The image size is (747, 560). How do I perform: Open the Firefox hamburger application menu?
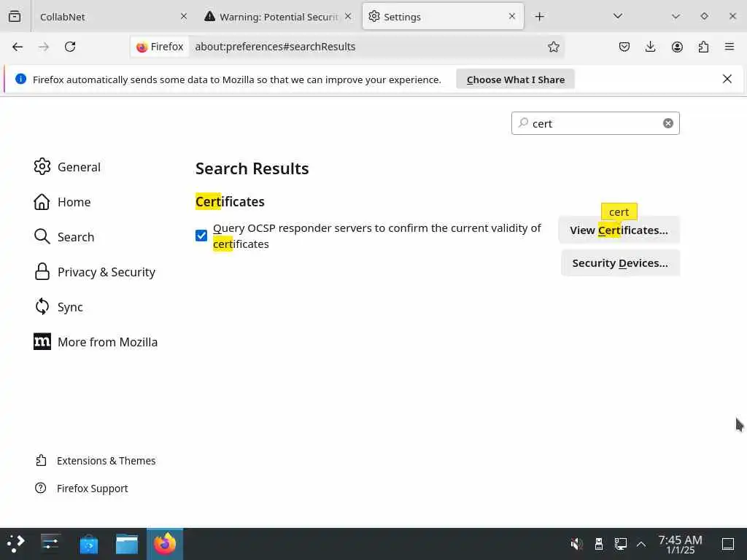[729, 47]
